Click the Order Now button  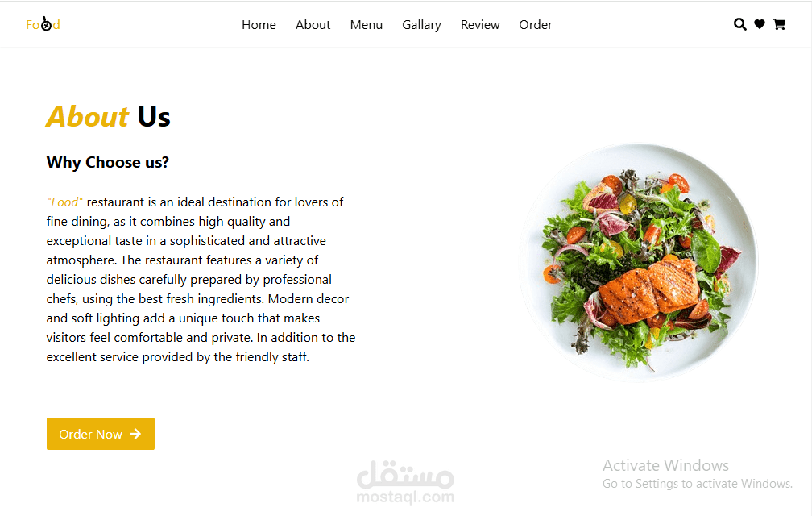[x=101, y=434]
